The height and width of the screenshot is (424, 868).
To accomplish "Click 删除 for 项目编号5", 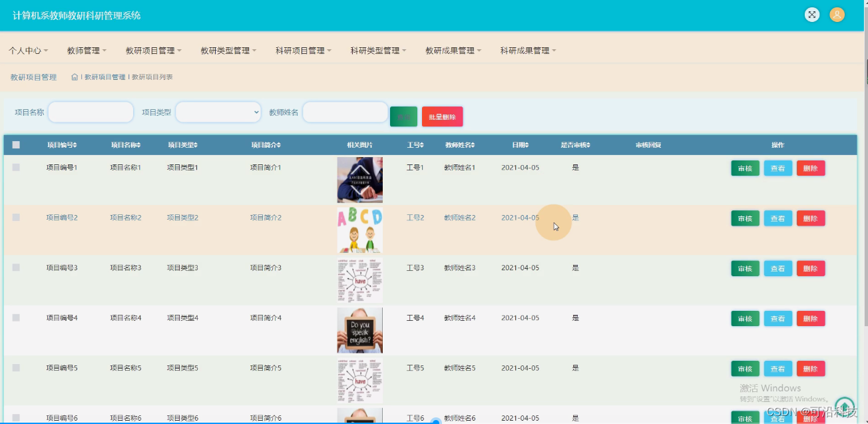I will click(x=810, y=368).
